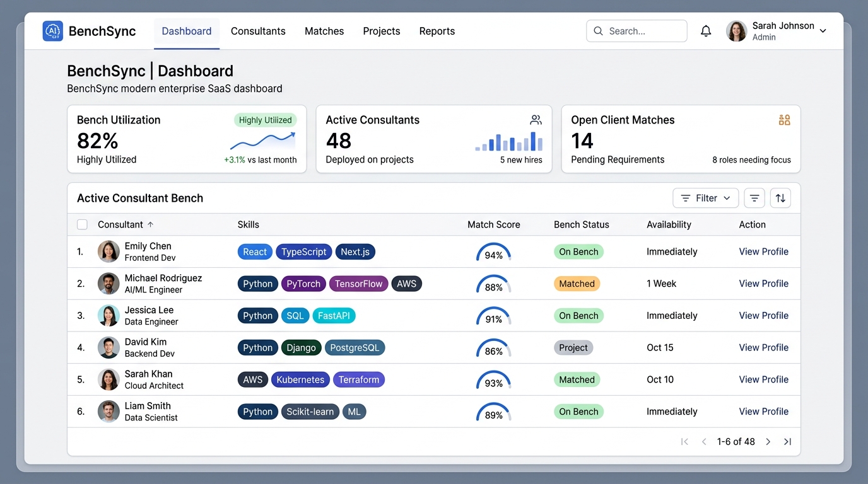
Task: Open the Projects tab
Action: coord(382,31)
